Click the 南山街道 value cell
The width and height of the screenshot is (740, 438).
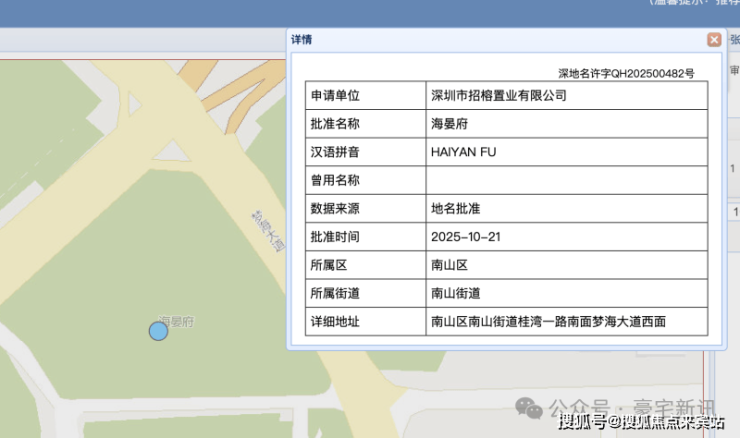tap(567, 294)
